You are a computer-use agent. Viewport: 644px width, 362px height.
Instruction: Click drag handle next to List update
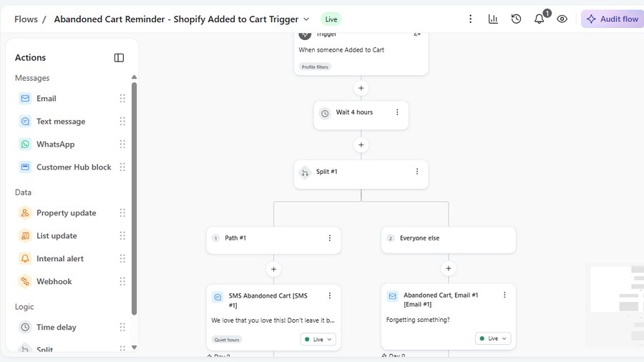click(x=122, y=235)
